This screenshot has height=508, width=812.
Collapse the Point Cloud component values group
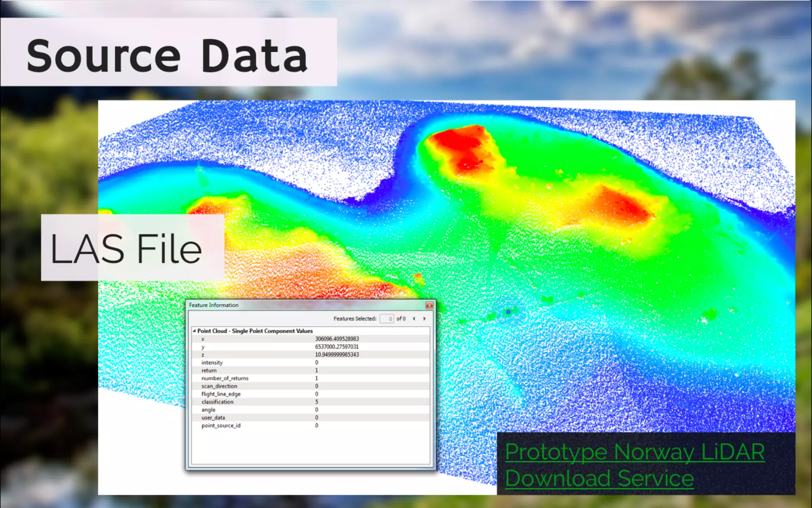(x=194, y=331)
